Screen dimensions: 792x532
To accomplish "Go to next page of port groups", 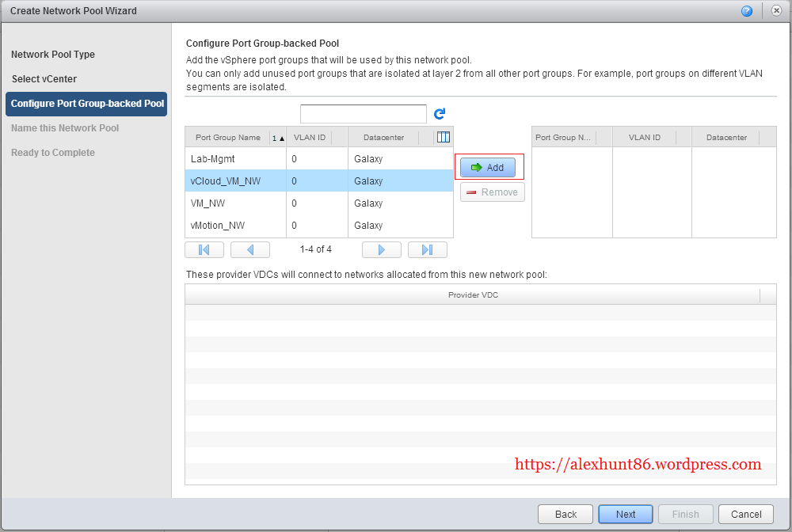I will (381, 250).
